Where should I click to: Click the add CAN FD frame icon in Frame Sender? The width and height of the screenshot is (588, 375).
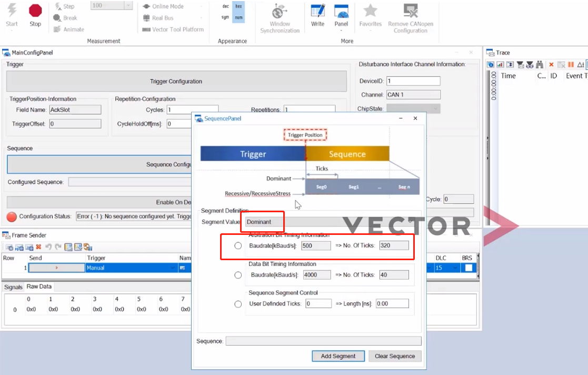tap(19, 247)
